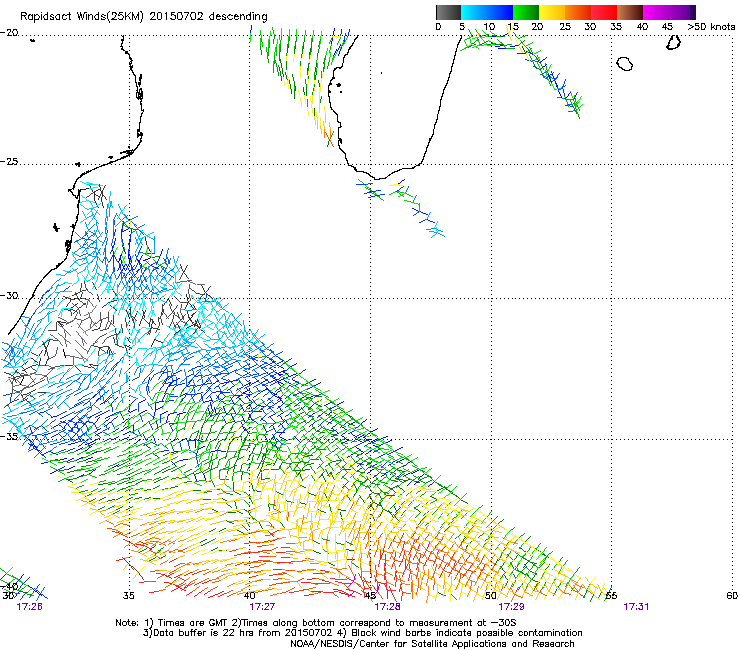Click the NOAA/NESDIS credit line
This screenshot has height=650, width=740.
click(432, 644)
